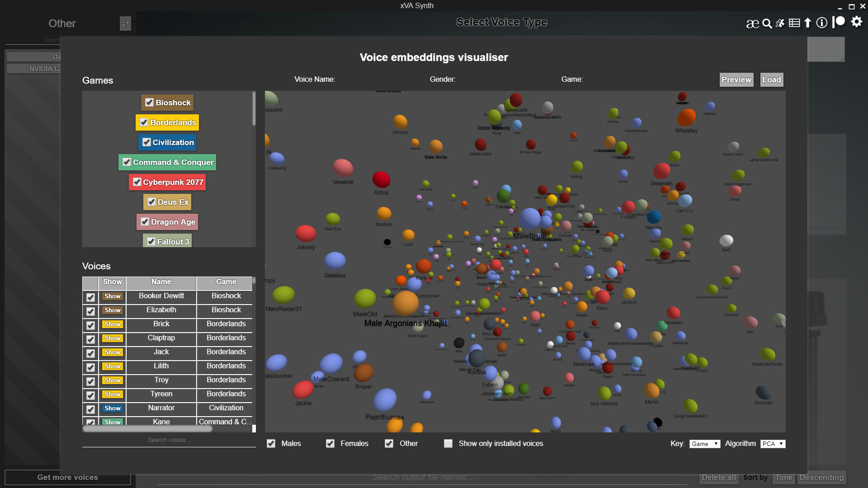Disable the Females voices checkbox
This screenshot has width=868, height=488.
(x=330, y=443)
